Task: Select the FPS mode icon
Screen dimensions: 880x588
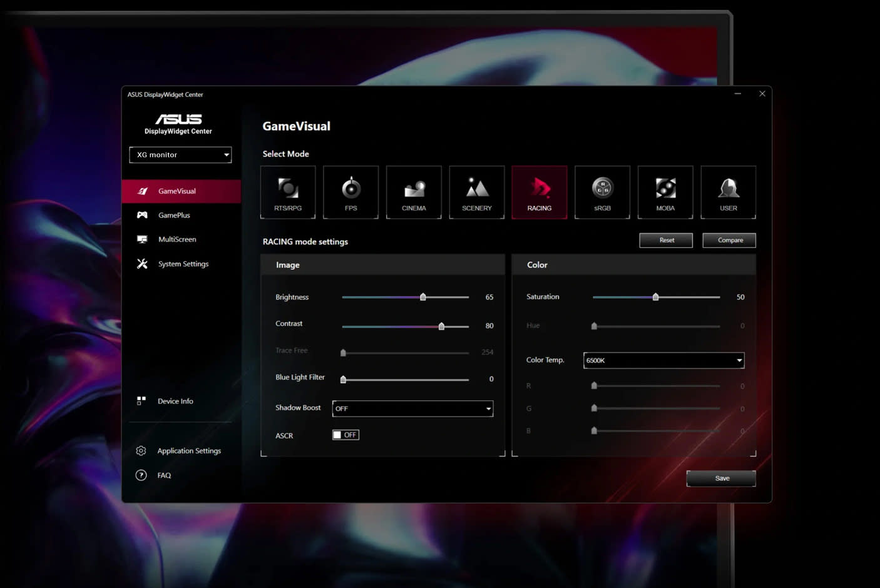Action: pos(350,192)
